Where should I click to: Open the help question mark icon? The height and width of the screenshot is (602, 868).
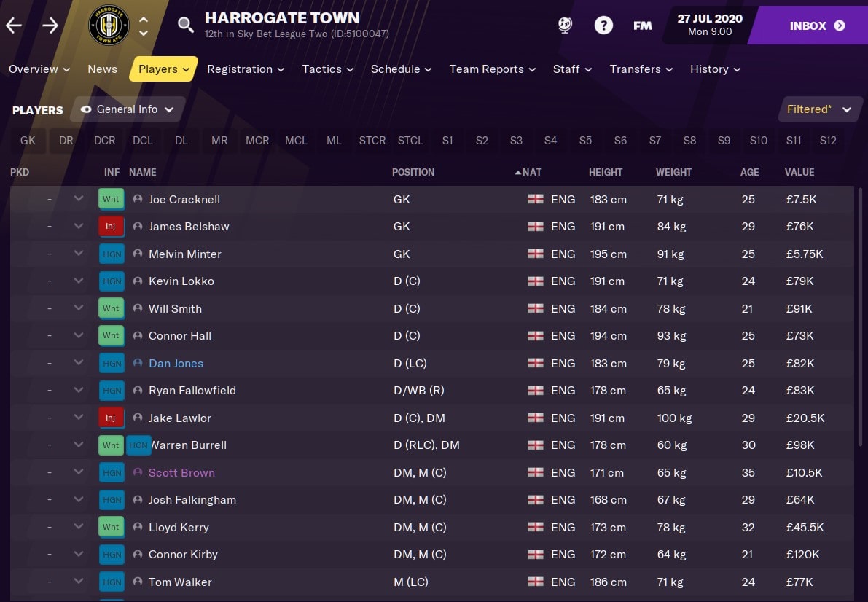point(603,25)
